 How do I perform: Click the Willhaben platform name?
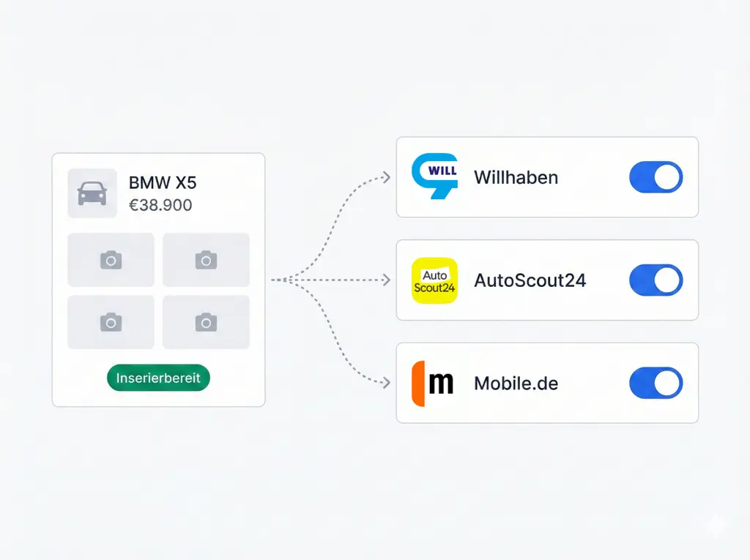(516, 177)
